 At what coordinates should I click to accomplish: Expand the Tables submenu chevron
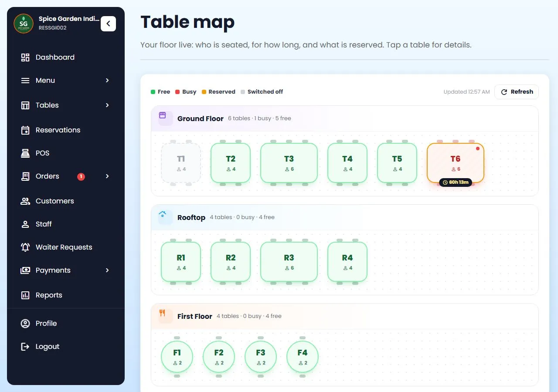point(107,105)
